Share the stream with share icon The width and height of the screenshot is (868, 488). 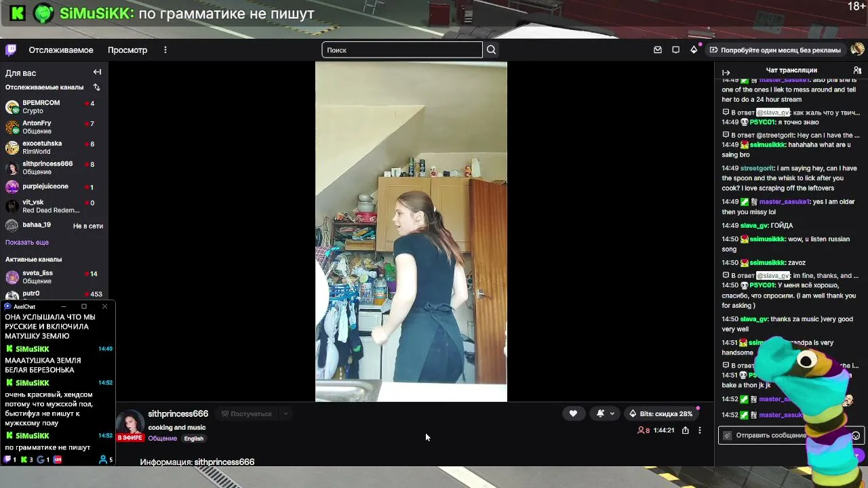686,430
